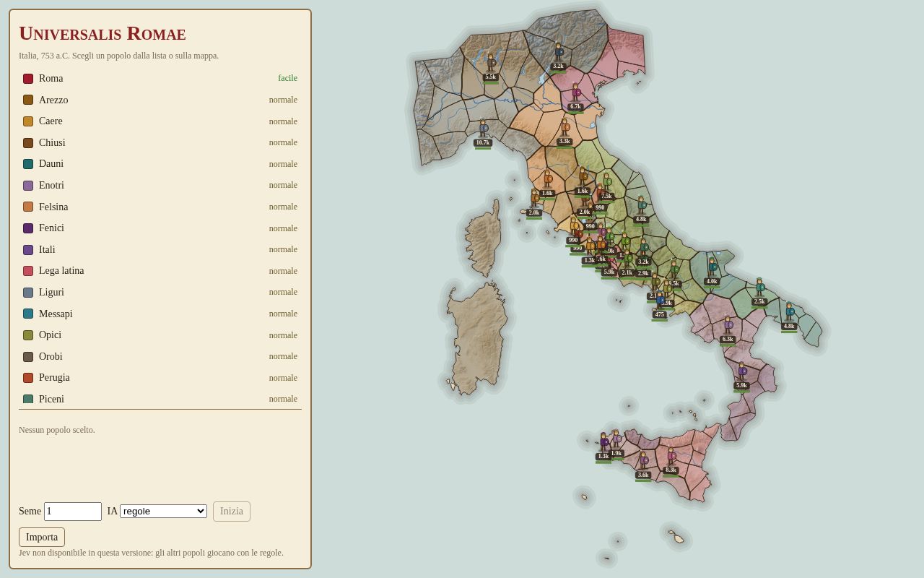Pick the army marked 3.3k

[x=565, y=131]
